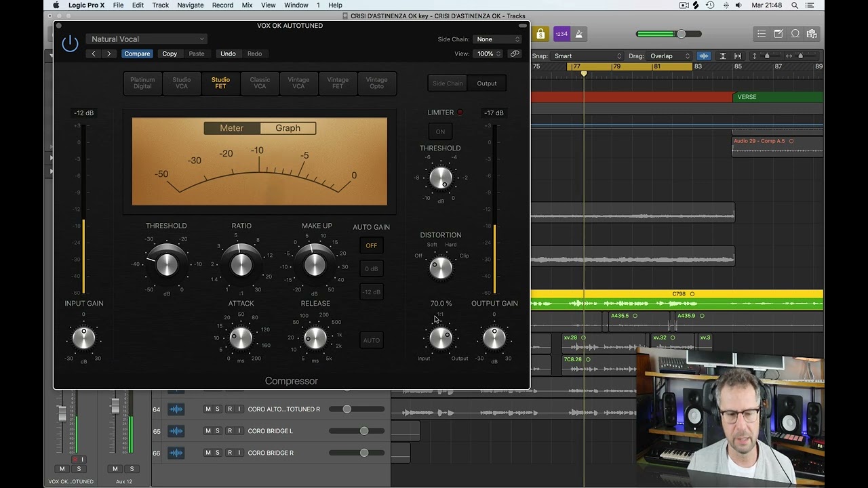Solo the CORO BRIDGE L track
This screenshot has height=488, width=868.
[218, 431]
